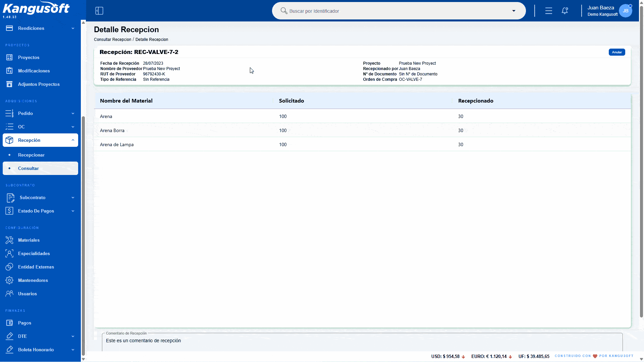Click the Pedido list icon

tap(9, 113)
